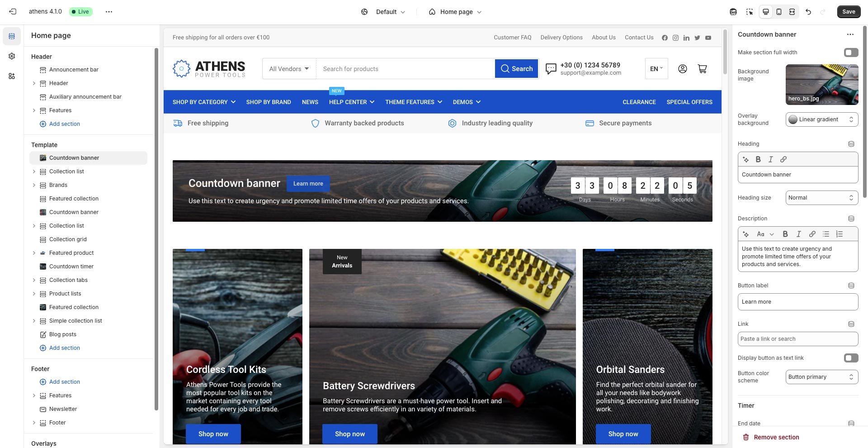Click the exit editor icon
Image resolution: width=868 pixels, height=448 pixels.
pos(13,12)
